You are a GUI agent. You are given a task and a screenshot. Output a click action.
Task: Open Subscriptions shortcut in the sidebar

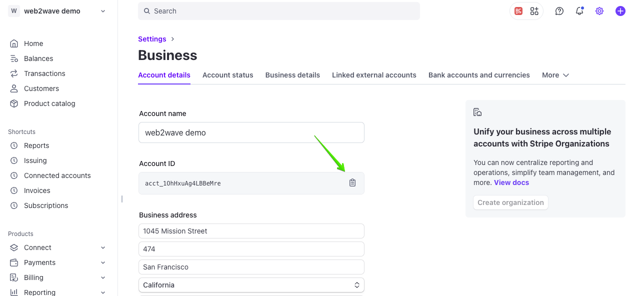[46, 205]
